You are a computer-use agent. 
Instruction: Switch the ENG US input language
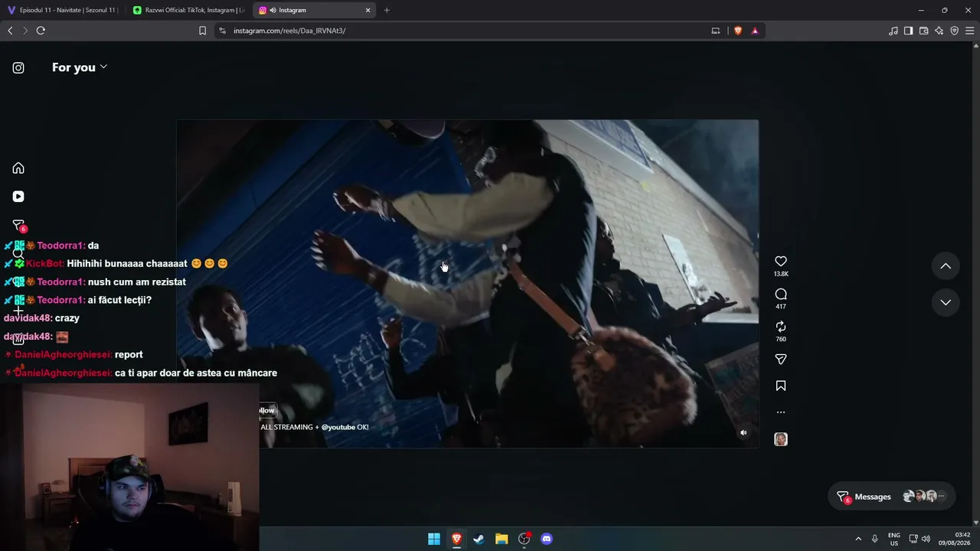coord(894,539)
